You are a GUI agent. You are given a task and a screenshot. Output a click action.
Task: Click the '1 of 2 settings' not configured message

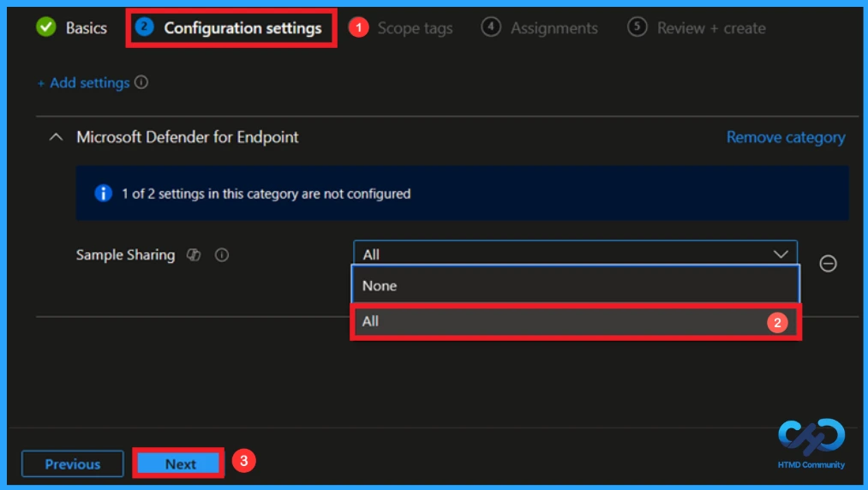[x=266, y=194]
